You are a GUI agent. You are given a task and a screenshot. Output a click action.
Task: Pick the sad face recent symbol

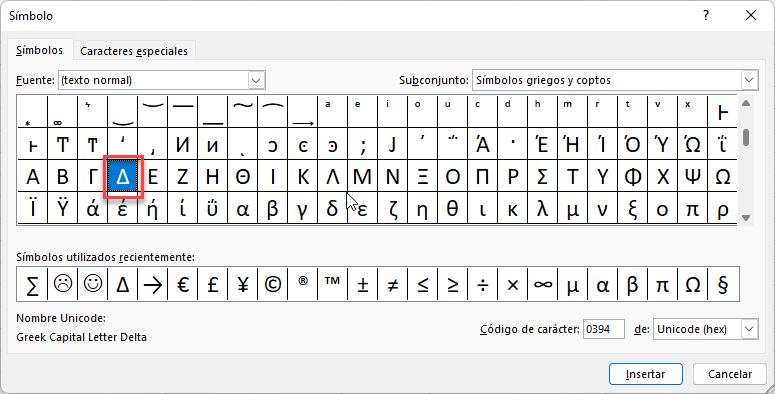pos(63,284)
